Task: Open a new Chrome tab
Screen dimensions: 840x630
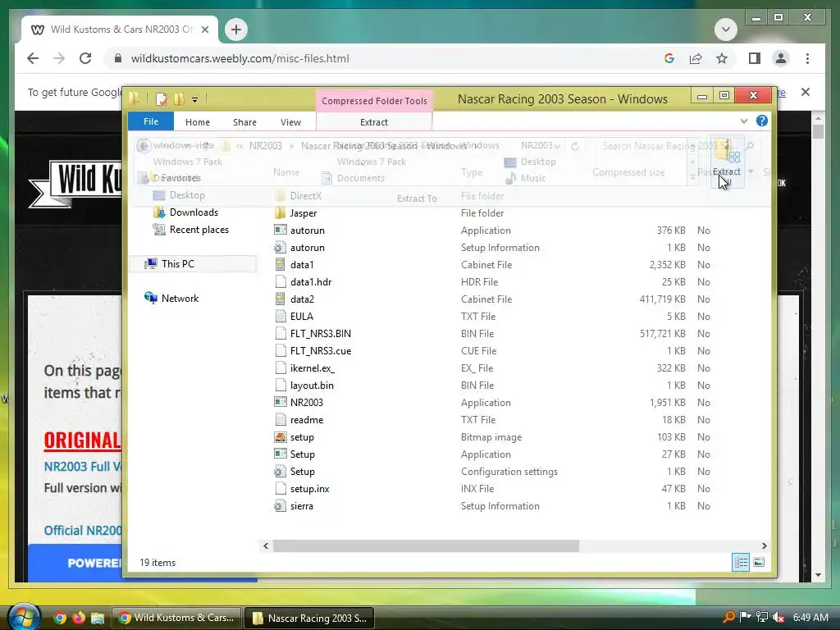Action: [236, 30]
